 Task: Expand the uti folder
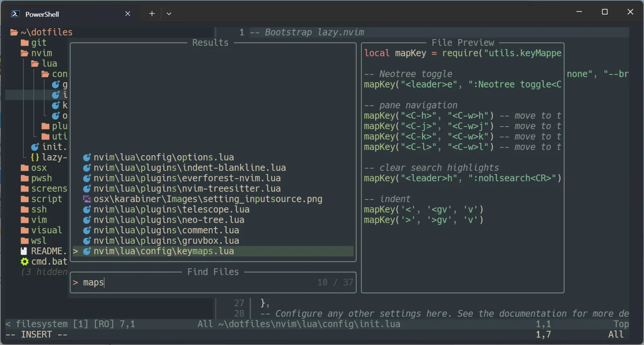pos(54,137)
